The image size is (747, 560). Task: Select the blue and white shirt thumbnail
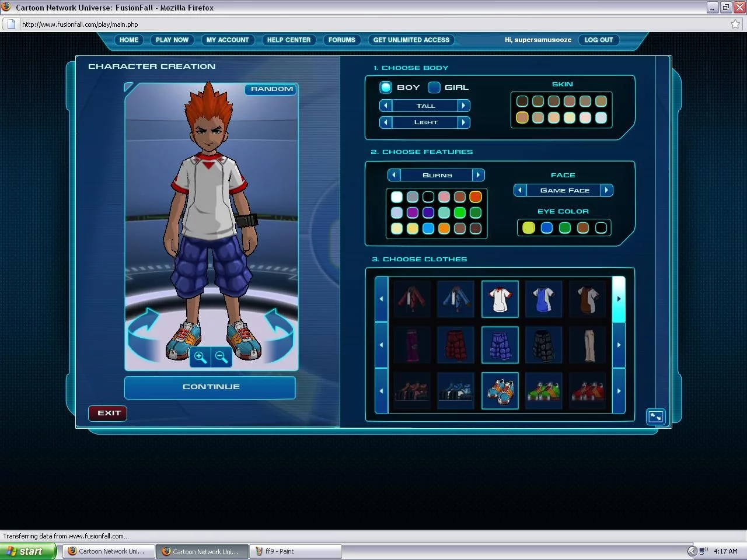coord(543,299)
